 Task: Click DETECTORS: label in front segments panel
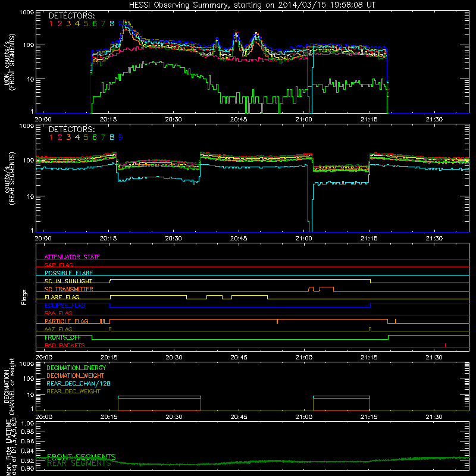pos(71,16)
